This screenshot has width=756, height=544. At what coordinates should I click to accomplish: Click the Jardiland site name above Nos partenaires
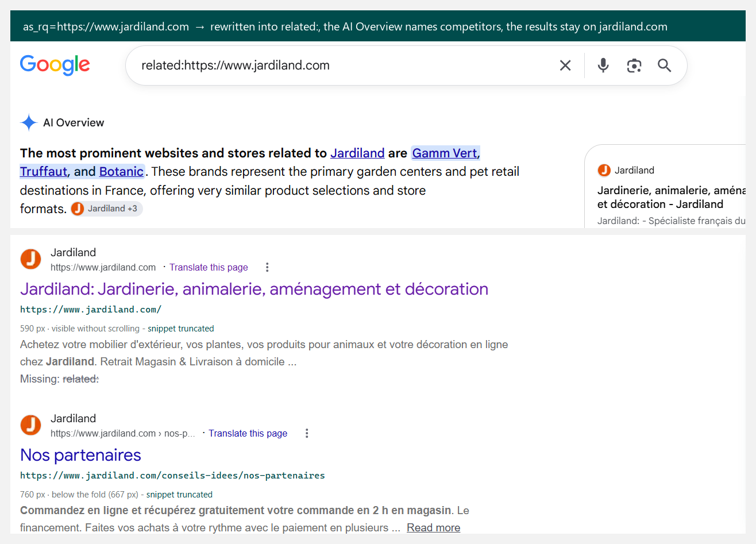pos(73,418)
